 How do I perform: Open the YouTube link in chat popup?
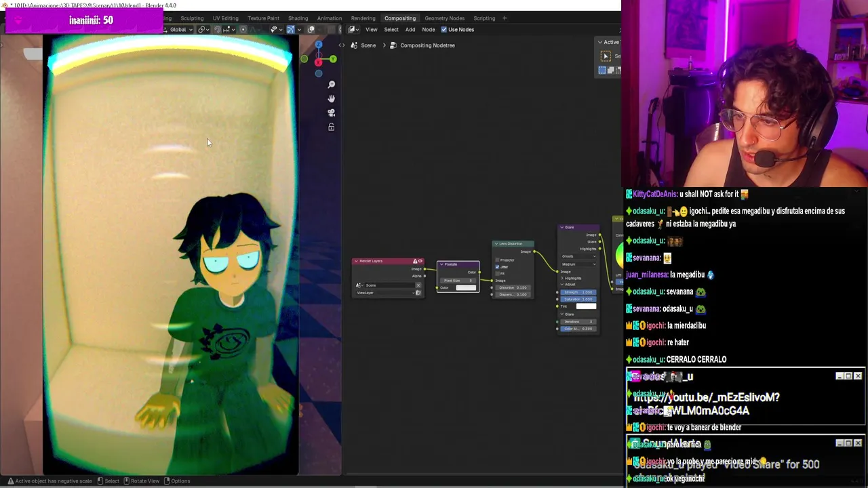point(706,403)
